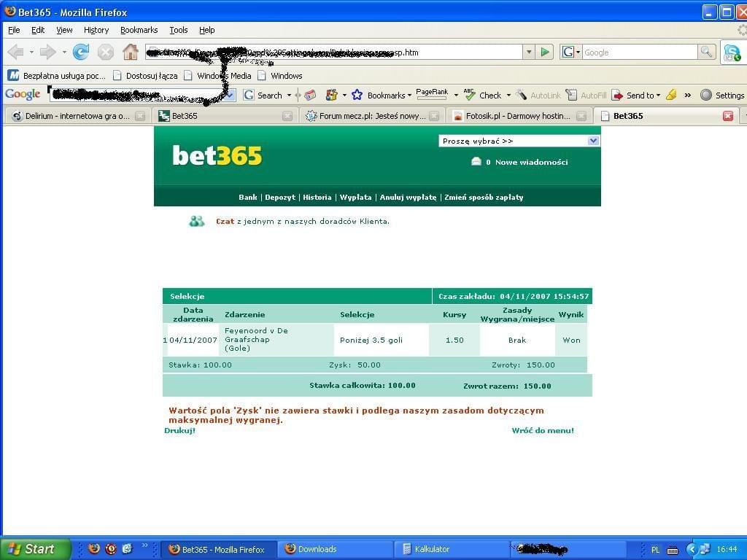Open the File menu
This screenshot has height=560, width=747.
click(x=14, y=30)
